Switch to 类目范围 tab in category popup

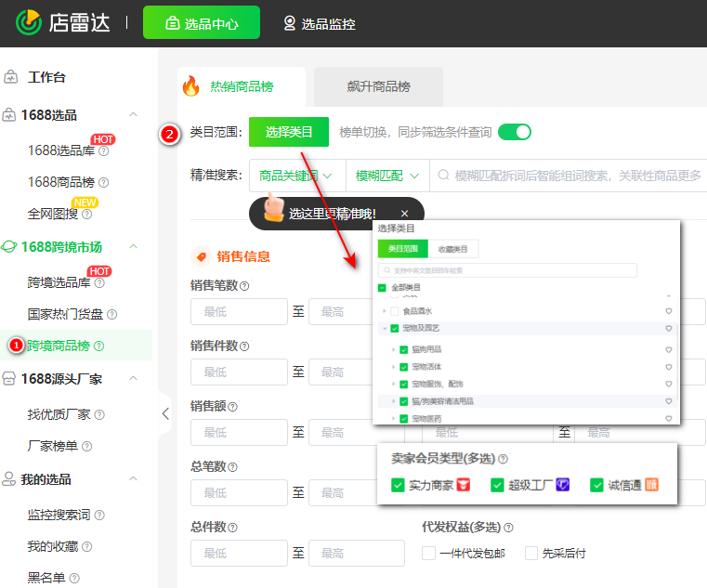coord(402,249)
